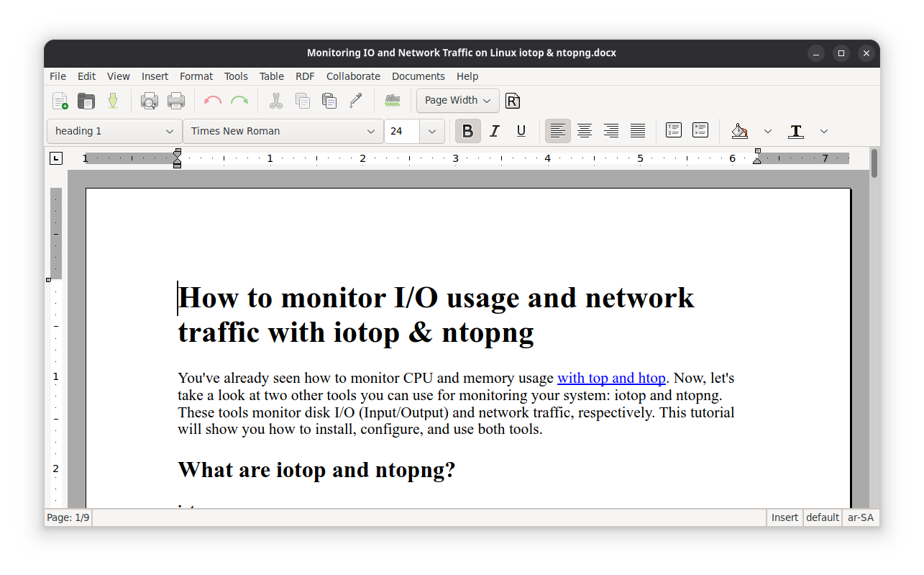Run the spell check tool

tap(392, 101)
